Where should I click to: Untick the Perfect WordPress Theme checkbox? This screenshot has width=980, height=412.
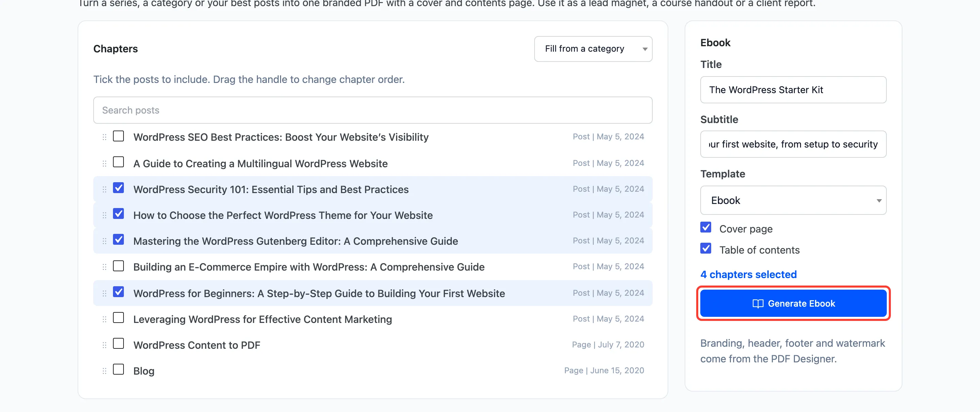point(118,214)
